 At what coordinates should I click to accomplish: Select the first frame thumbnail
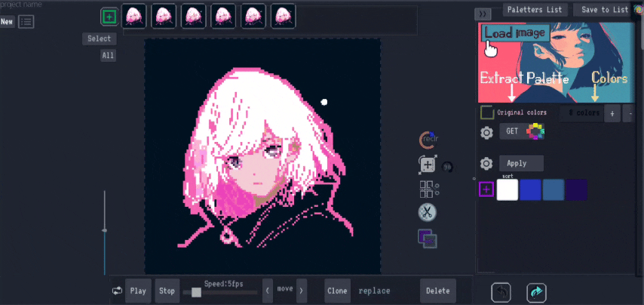pyautogui.click(x=134, y=16)
